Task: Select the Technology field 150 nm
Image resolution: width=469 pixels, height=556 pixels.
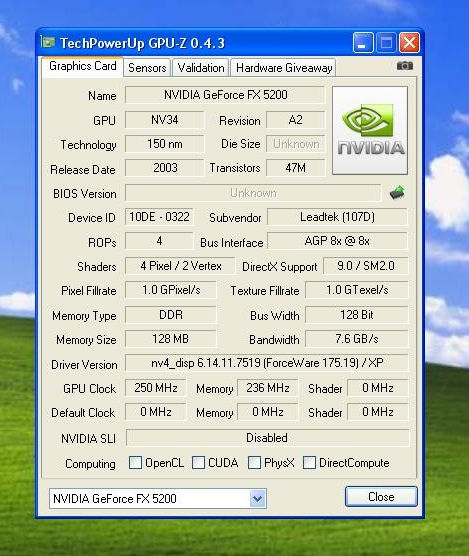Action: pyautogui.click(x=164, y=144)
